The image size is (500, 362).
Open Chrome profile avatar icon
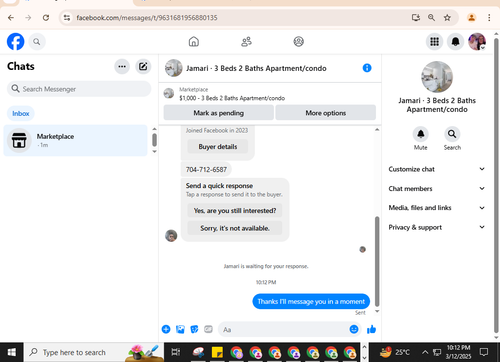(x=471, y=18)
